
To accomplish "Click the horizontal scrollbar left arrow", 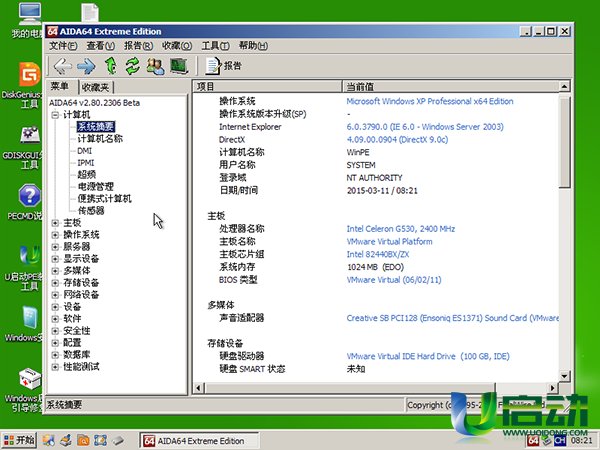I will pyautogui.click(x=198, y=388).
